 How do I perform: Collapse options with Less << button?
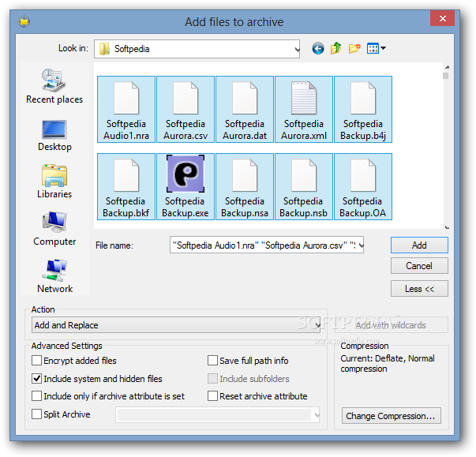[x=419, y=289]
